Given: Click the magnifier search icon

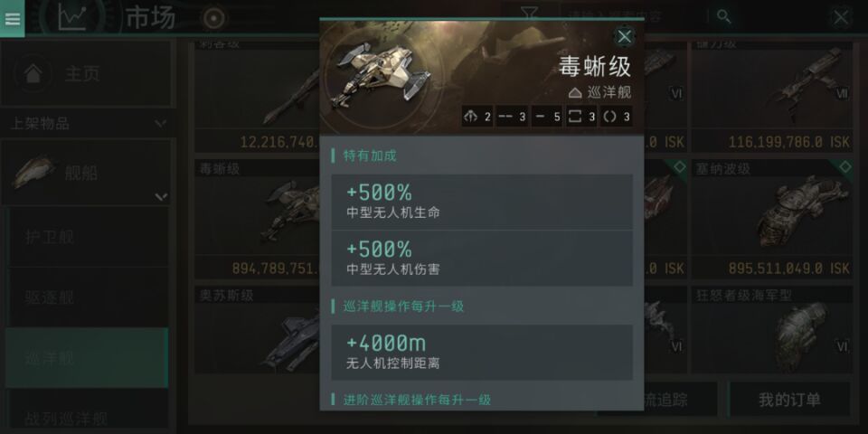Looking at the screenshot, I should point(723,16).
